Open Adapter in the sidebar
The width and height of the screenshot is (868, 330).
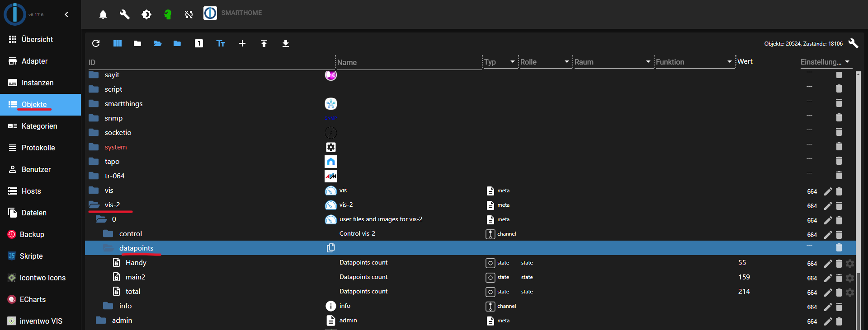pos(35,61)
